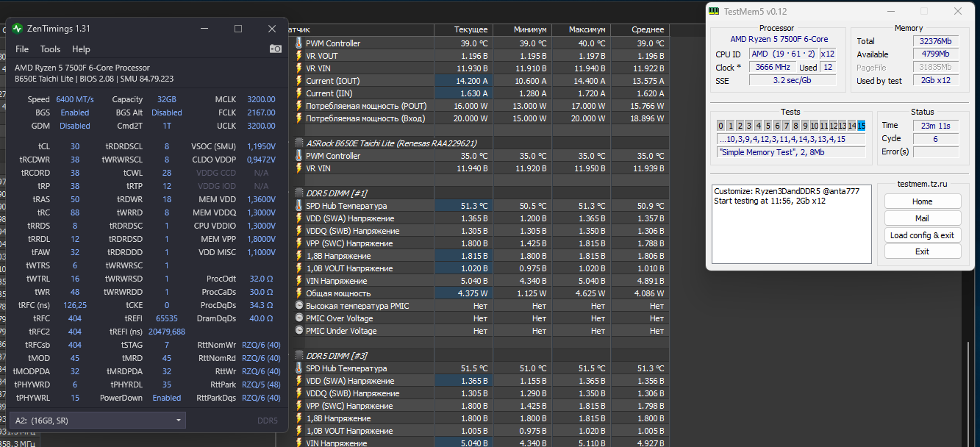The image size is (980, 447).
Task: Click chip icon of ASRock B650E Taichi Lite group
Action: click(x=299, y=143)
